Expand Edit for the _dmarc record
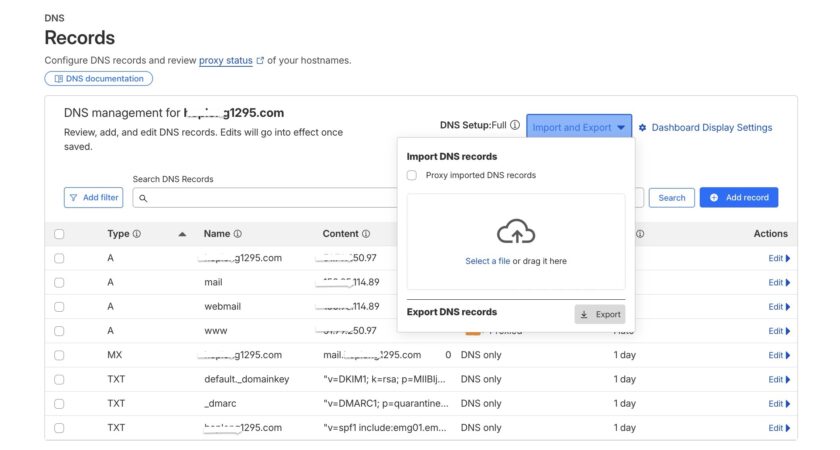 point(779,403)
